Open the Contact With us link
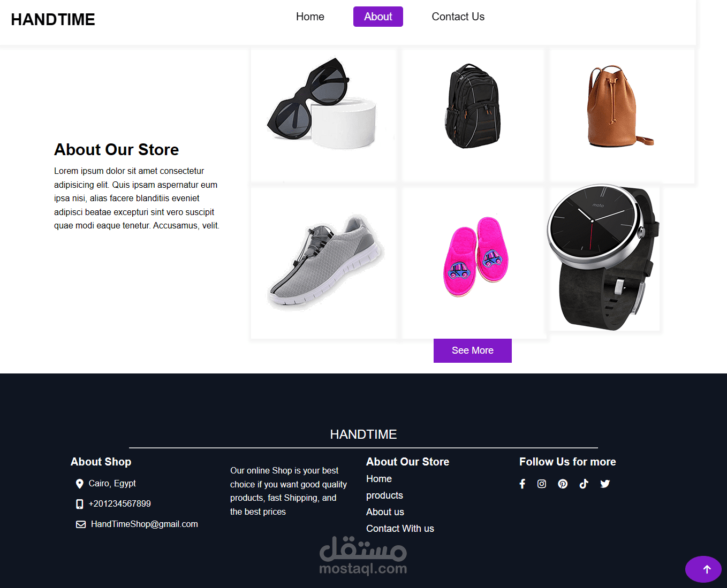This screenshot has width=727, height=588. click(400, 529)
